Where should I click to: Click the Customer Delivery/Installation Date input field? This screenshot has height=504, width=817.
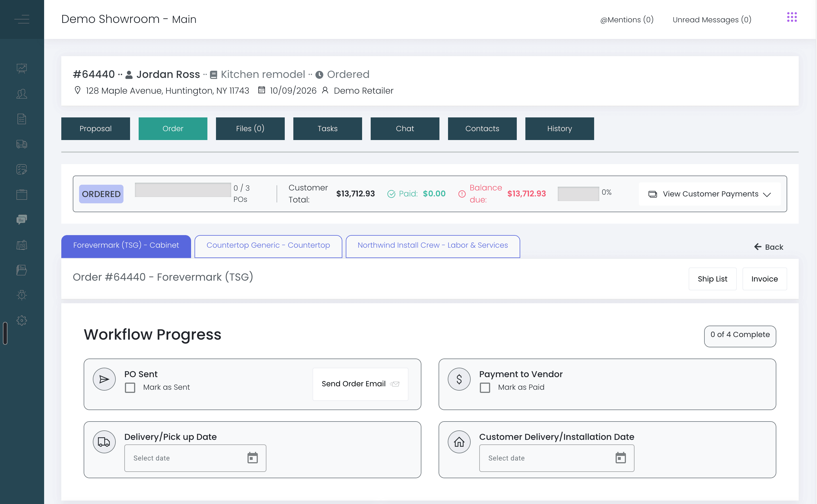click(x=556, y=458)
